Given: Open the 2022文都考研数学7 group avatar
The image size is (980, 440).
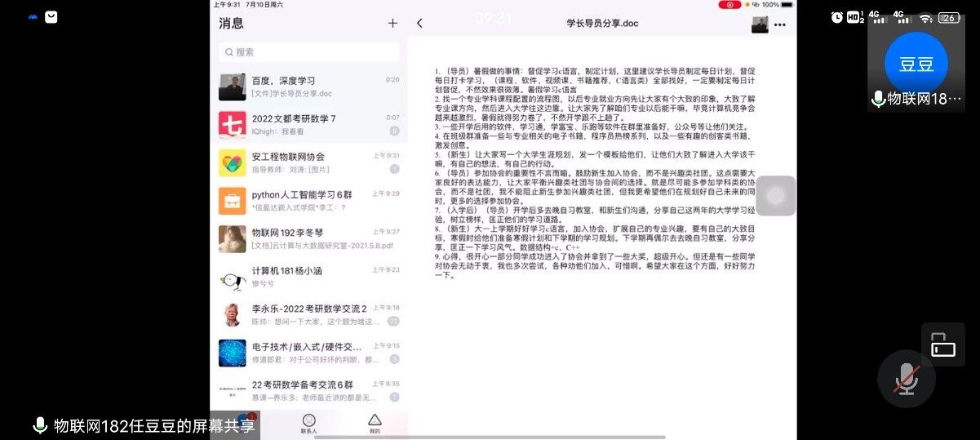Looking at the screenshot, I should 233,125.
